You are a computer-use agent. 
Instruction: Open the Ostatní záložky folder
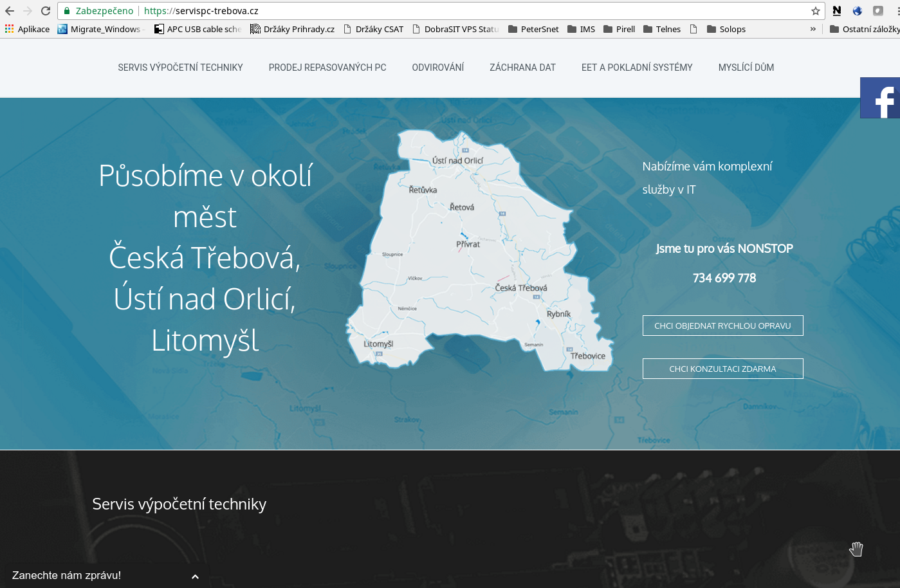[865, 29]
